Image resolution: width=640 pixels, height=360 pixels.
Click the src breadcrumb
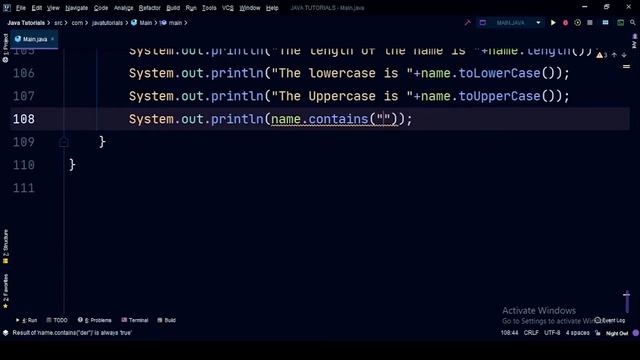(x=58, y=23)
